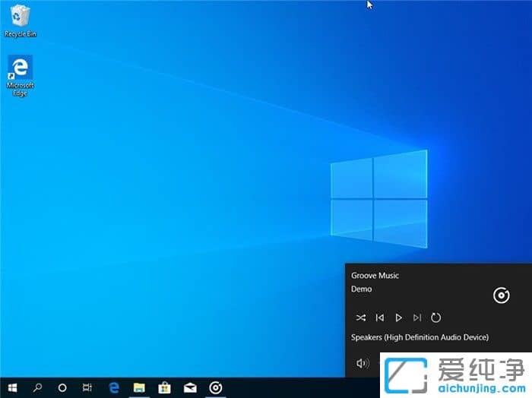Viewport: 532px width, 398px height.
Task: Launch Cortana from the taskbar
Action: click(x=62, y=387)
